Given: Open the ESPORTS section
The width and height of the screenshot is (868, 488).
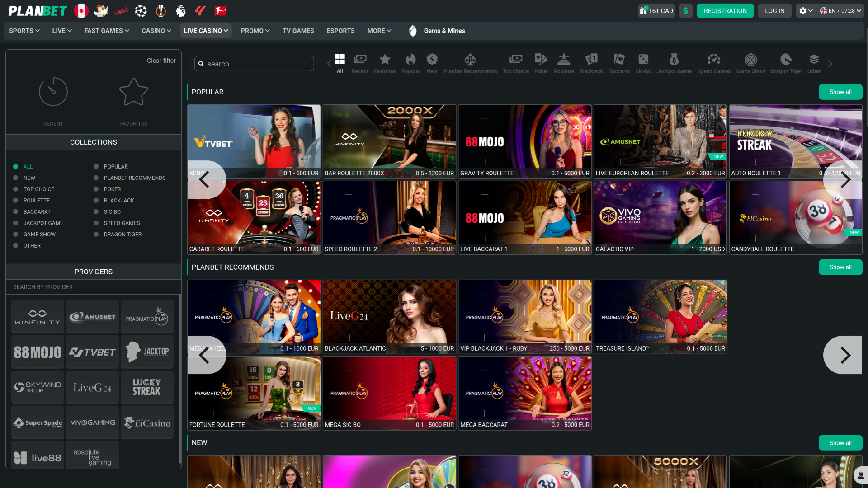Looking at the screenshot, I should coord(340,30).
